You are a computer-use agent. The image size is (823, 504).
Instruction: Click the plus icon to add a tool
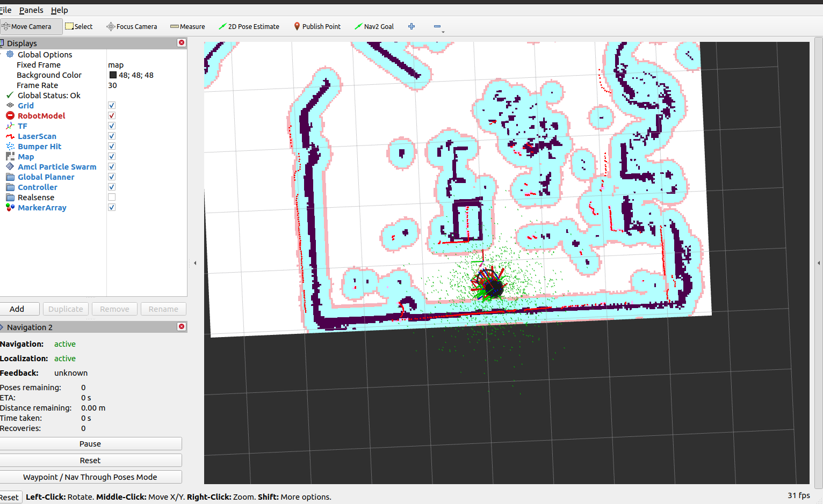coord(411,26)
